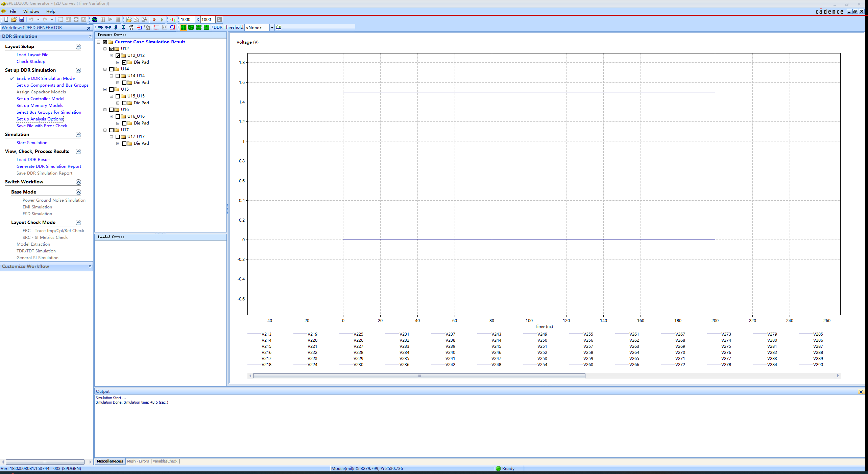The width and height of the screenshot is (868, 474).
Task: Click the Check Stackup link
Action: [31, 62]
